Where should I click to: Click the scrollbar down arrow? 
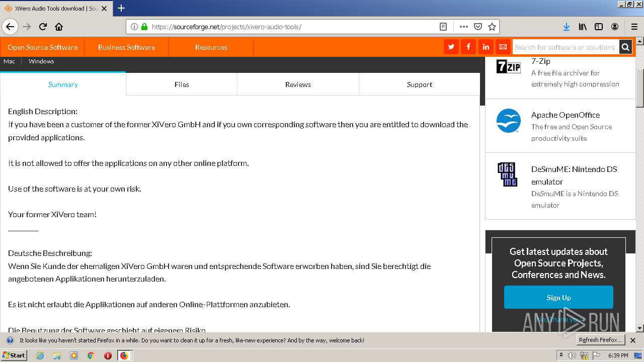point(640,328)
